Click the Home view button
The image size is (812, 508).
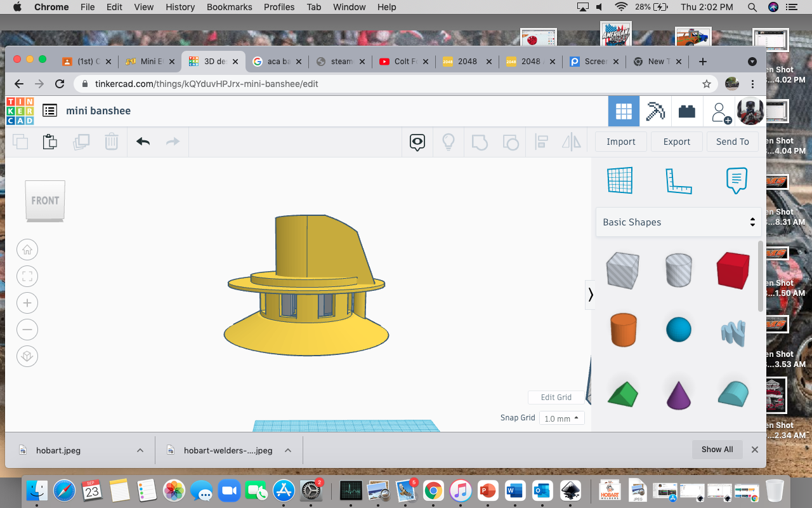27,250
